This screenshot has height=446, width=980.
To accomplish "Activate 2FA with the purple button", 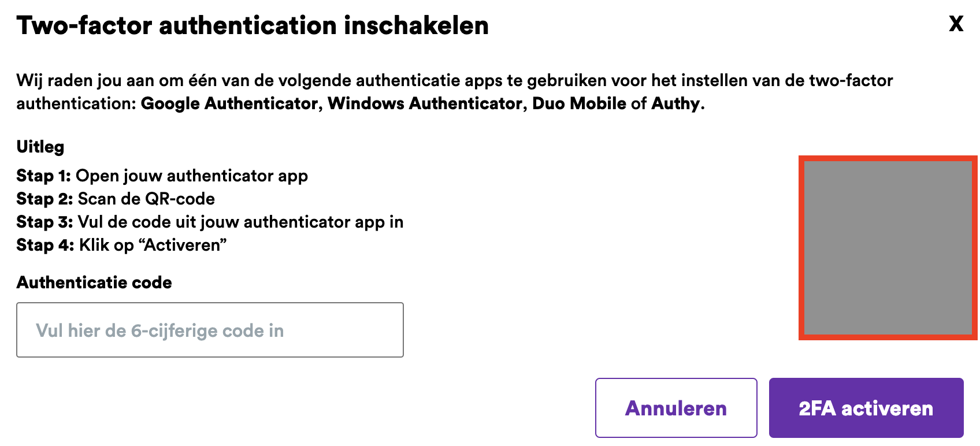I will 866,408.
